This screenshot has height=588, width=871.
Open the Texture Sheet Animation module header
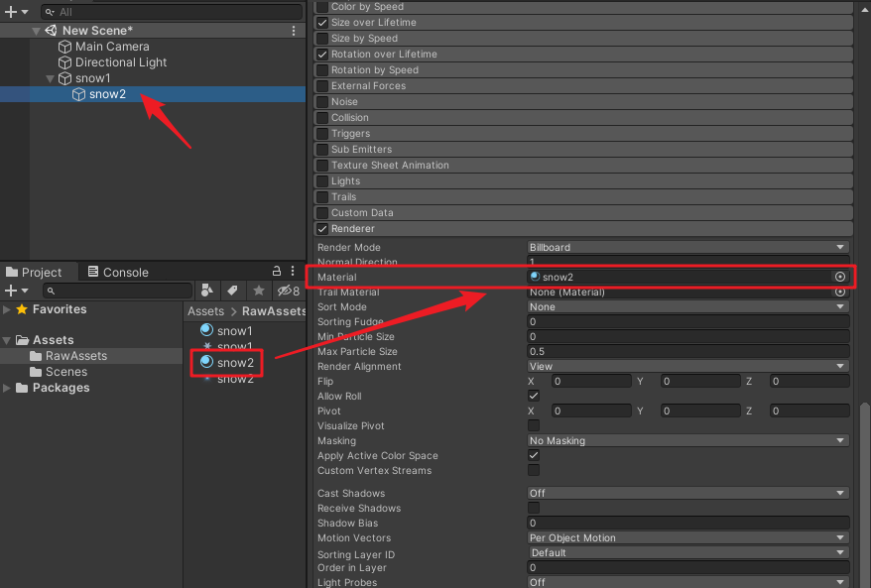point(583,166)
